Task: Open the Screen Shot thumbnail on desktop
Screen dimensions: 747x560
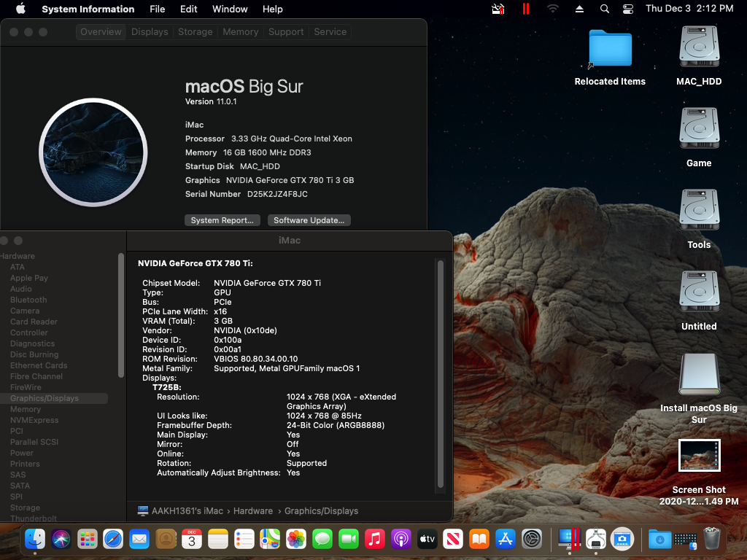Action: pos(699,455)
